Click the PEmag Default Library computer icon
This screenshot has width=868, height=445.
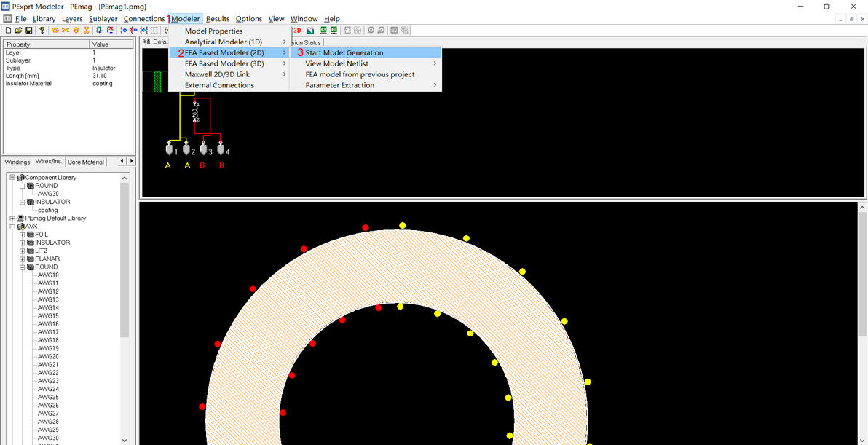[20, 218]
